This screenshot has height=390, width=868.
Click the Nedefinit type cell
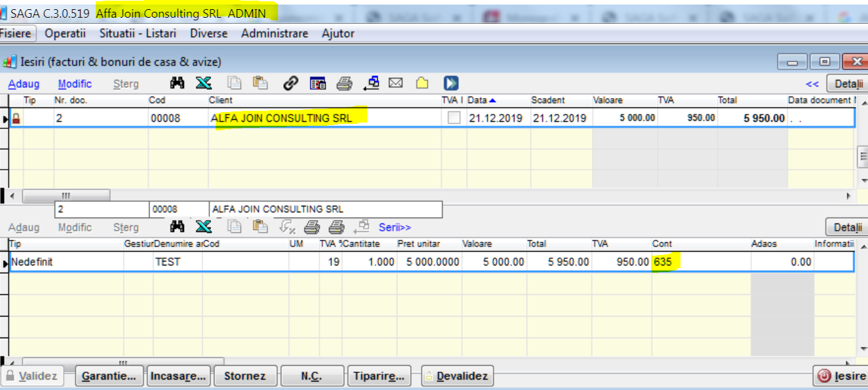66,262
